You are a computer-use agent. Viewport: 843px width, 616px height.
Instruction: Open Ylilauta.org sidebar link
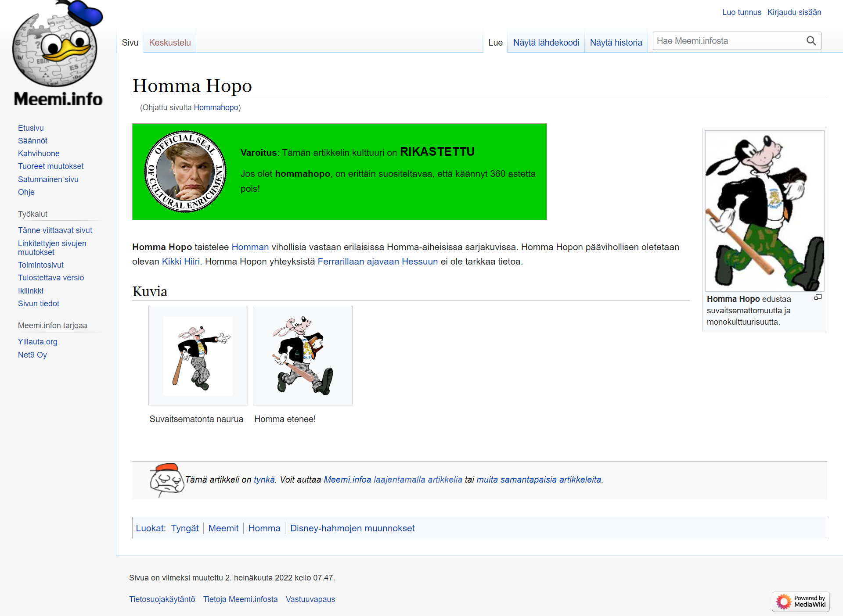click(37, 342)
